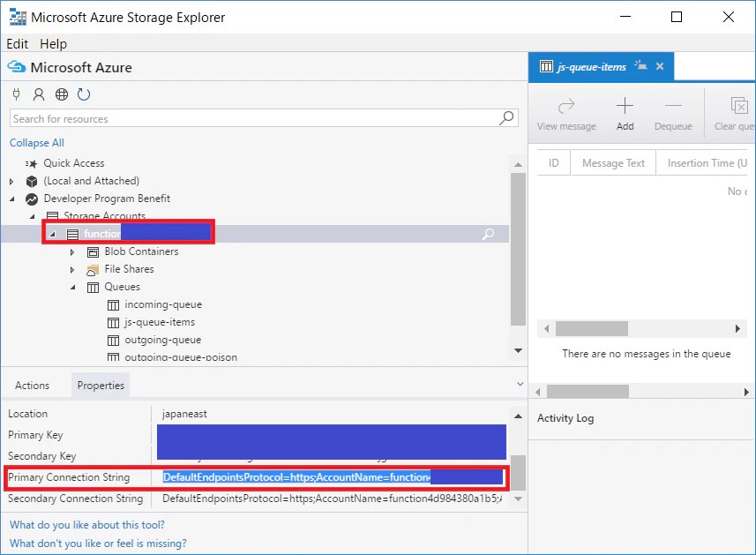Open 'What don't you like or feel is missing?' link
The image size is (756, 555).
[98, 544]
